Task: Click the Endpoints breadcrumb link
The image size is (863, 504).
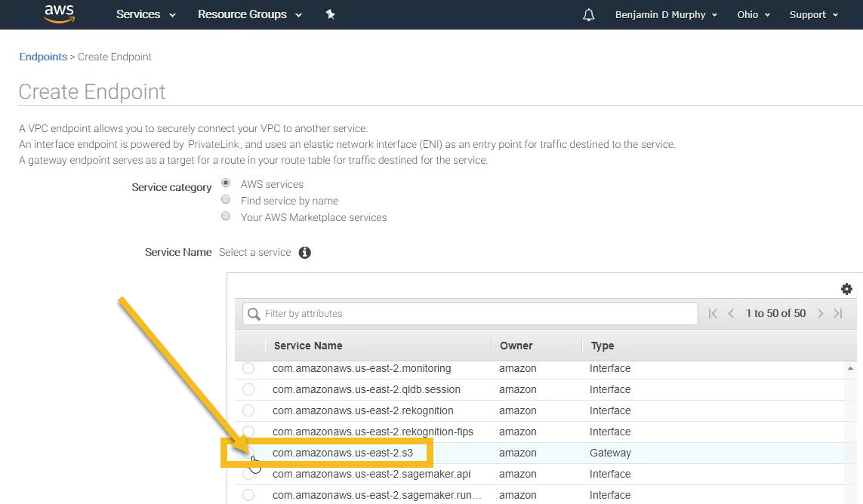Action: 43,57
